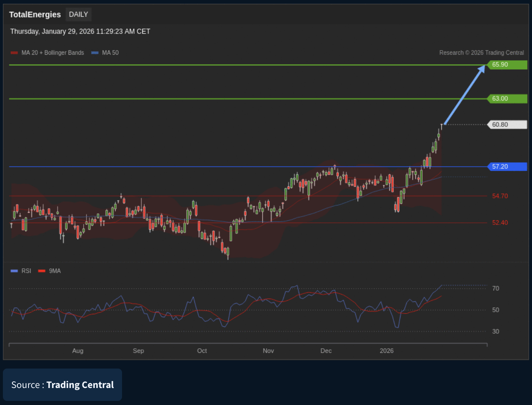Image resolution: width=532 pixels, height=405 pixels.
Task: Click the RSI 70 axis label
Action: (496, 288)
